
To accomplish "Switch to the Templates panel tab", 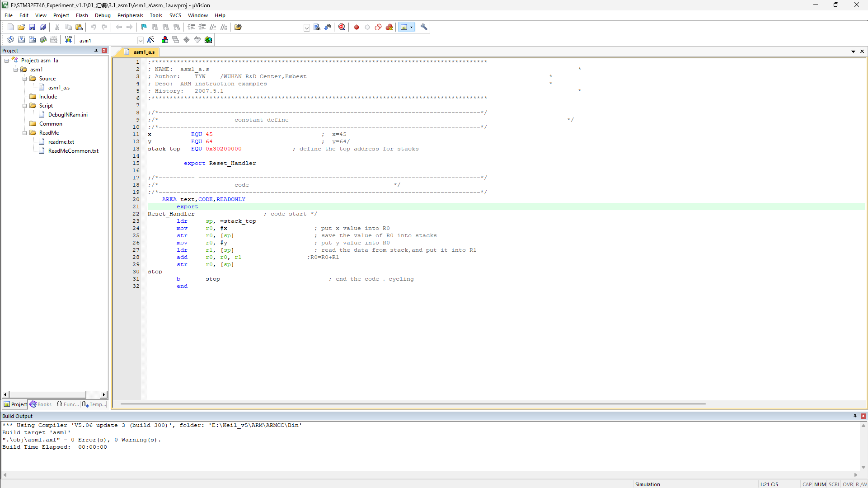I will coord(94,404).
